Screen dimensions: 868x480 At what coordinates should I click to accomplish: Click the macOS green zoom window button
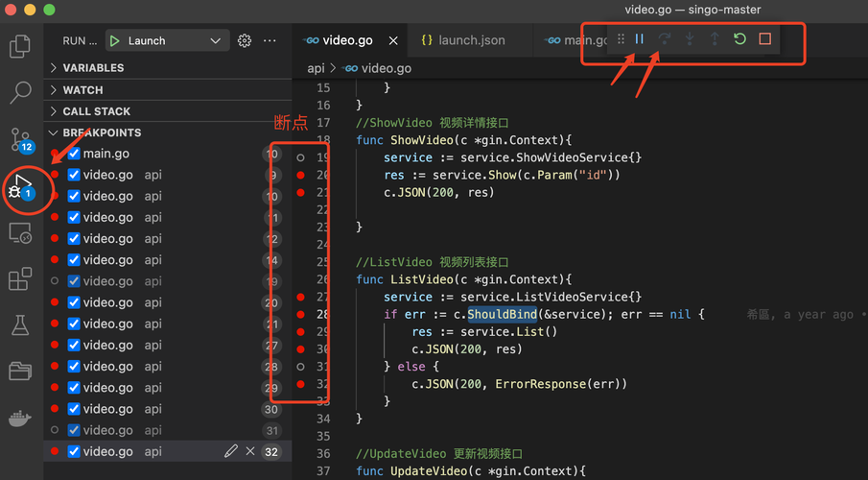tap(49, 10)
